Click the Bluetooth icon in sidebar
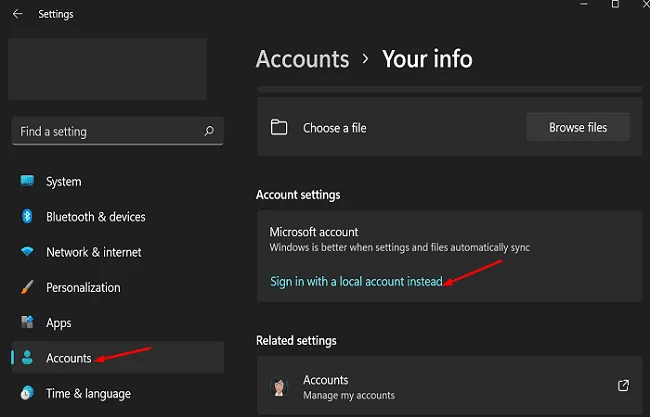 pos(27,216)
